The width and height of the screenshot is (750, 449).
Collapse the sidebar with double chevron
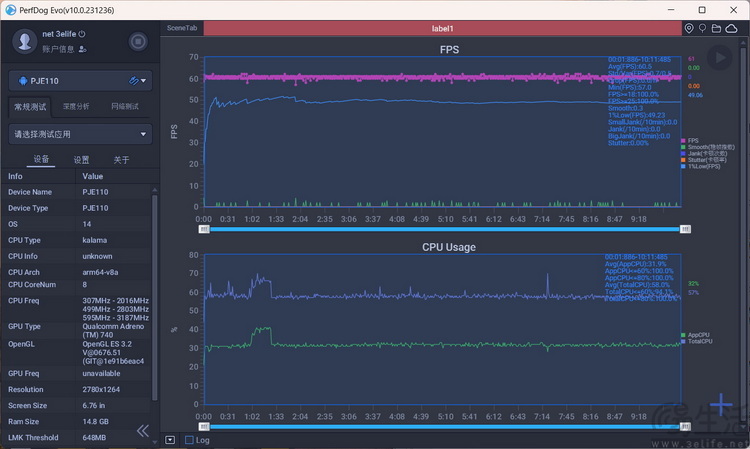(143, 431)
